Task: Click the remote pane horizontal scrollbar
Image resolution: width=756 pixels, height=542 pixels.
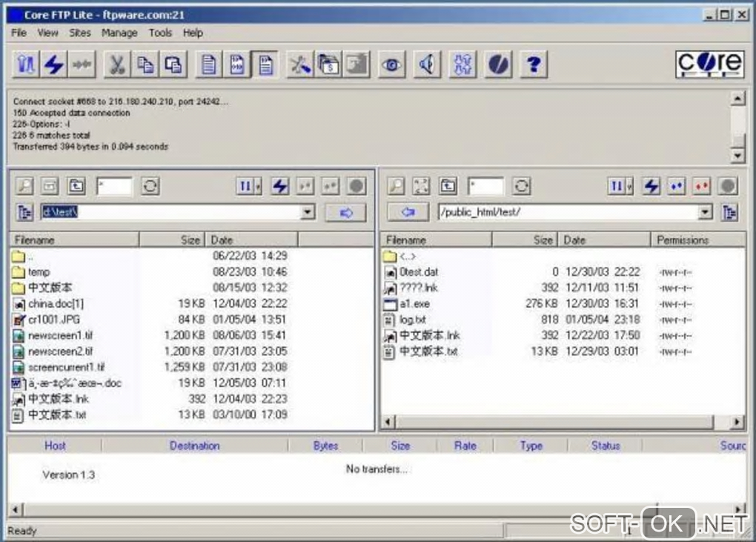Action: coord(563,422)
